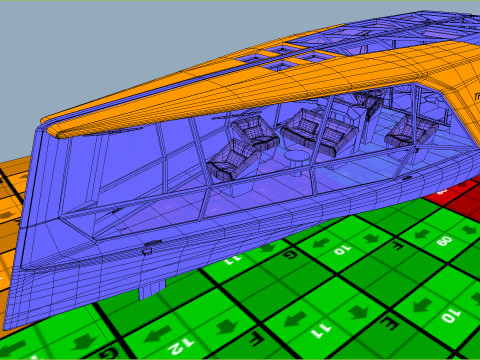Click the black 'E' grid letter
The height and width of the screenshot is (360, 480).
(x=389, y=323)
